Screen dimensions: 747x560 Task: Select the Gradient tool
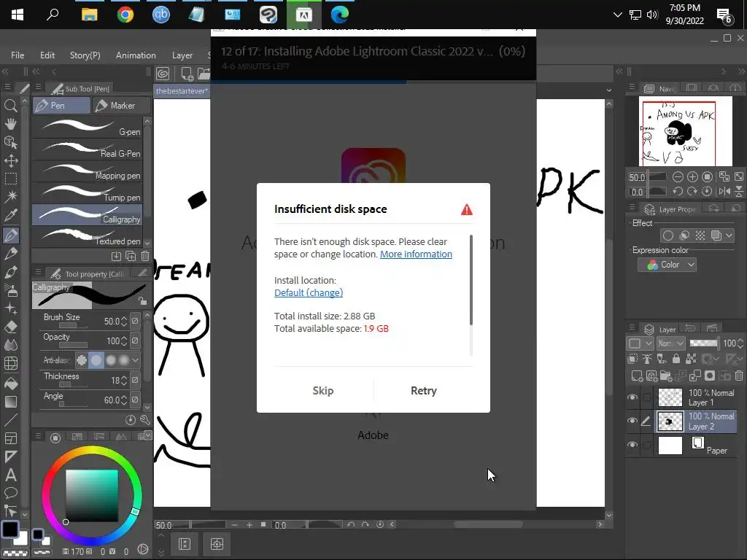(x=10, y=402)
